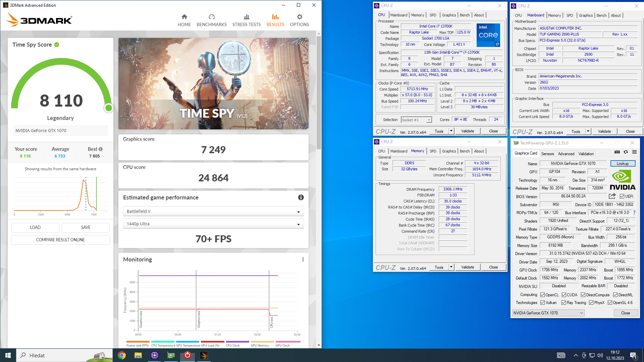Switch to CPU-Z taskbar icon
The width and height of the screenshot is (644, 362).
[x=155, y=355]
